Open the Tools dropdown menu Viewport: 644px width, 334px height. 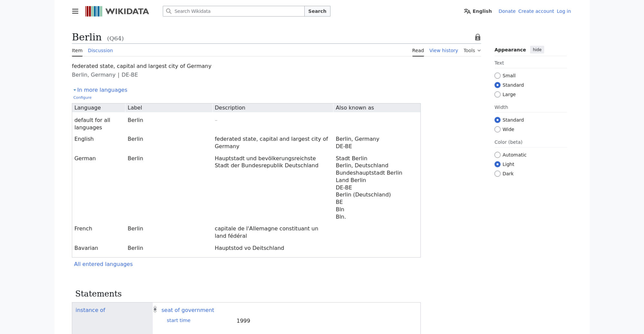472,51
